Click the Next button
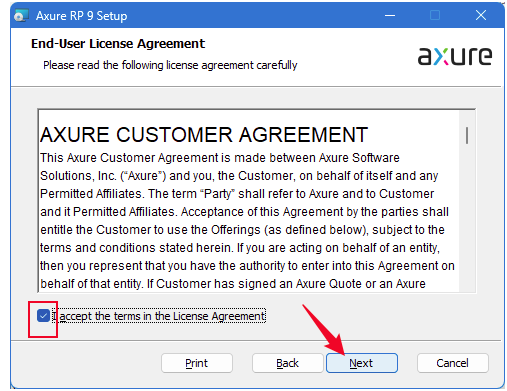The height and width of the screenshot is (391, 507). 362,363
